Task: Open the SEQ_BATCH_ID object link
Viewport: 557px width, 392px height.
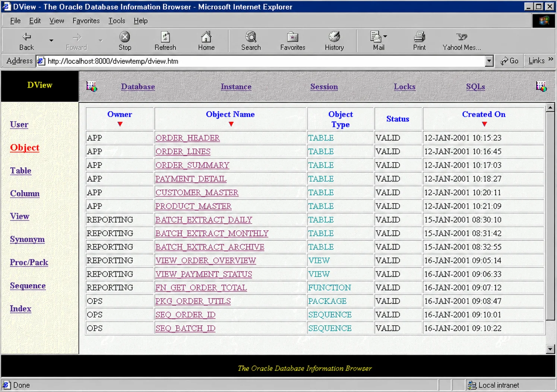Action: tap(185, 328)
